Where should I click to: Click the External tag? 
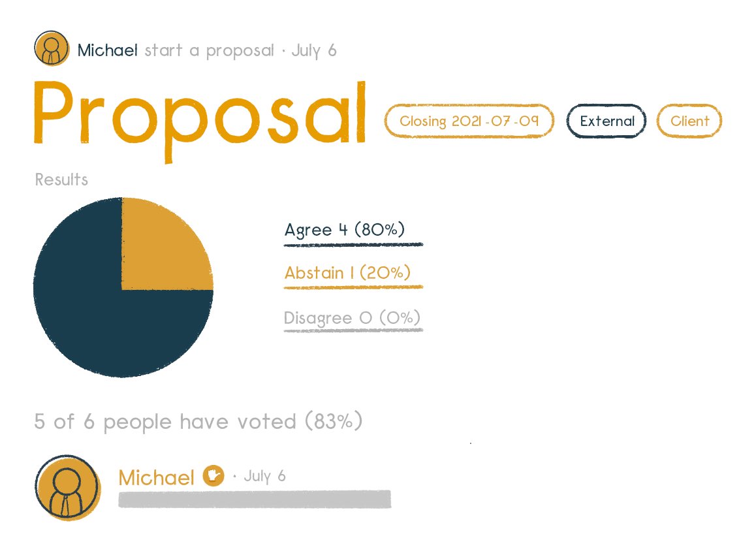click(606, 121)
